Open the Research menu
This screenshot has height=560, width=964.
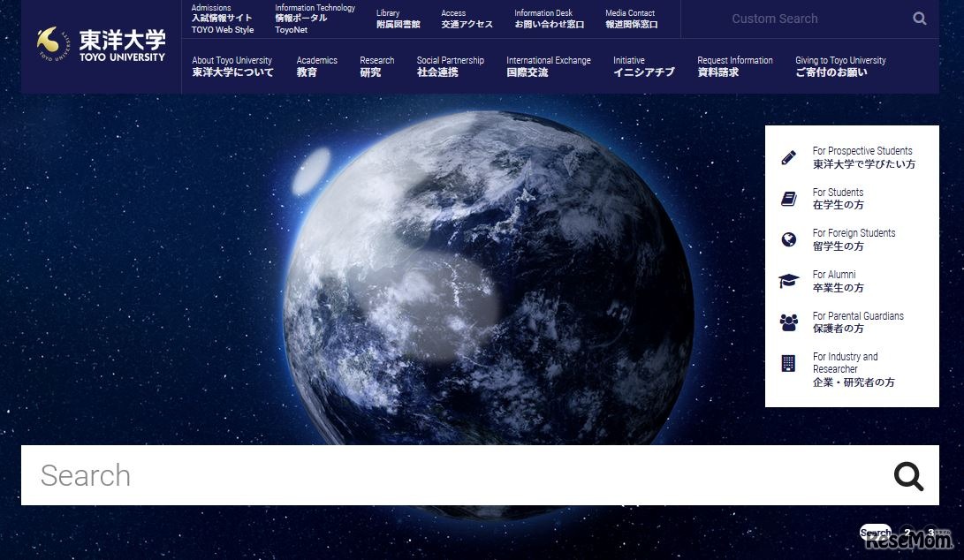coord(377,66)
